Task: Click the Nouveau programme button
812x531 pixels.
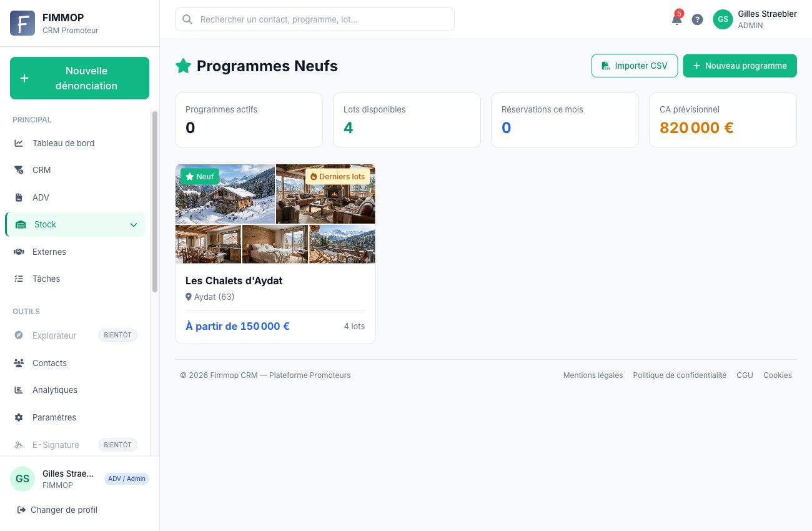Action: point(740,66)
